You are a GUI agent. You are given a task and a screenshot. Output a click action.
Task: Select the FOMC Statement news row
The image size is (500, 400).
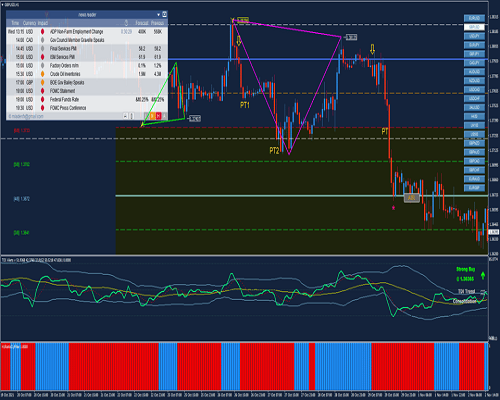[x=87, y=91]
